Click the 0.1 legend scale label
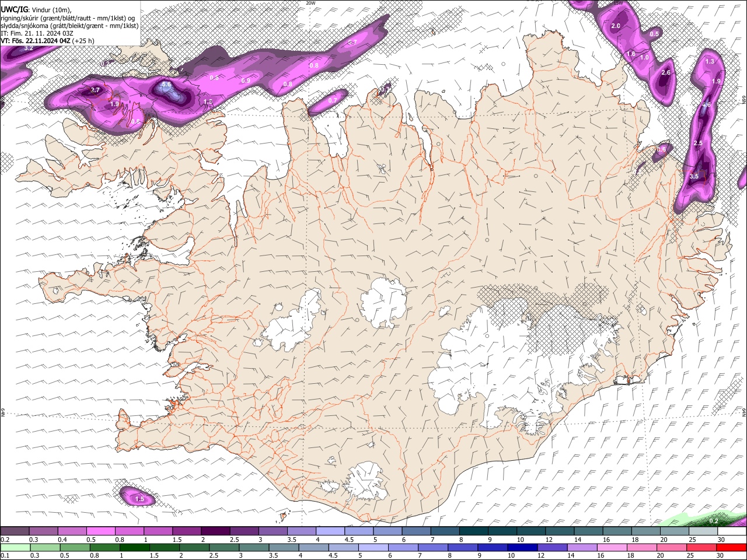This screenshot has height=560, width=747. (x=5, y=556)
